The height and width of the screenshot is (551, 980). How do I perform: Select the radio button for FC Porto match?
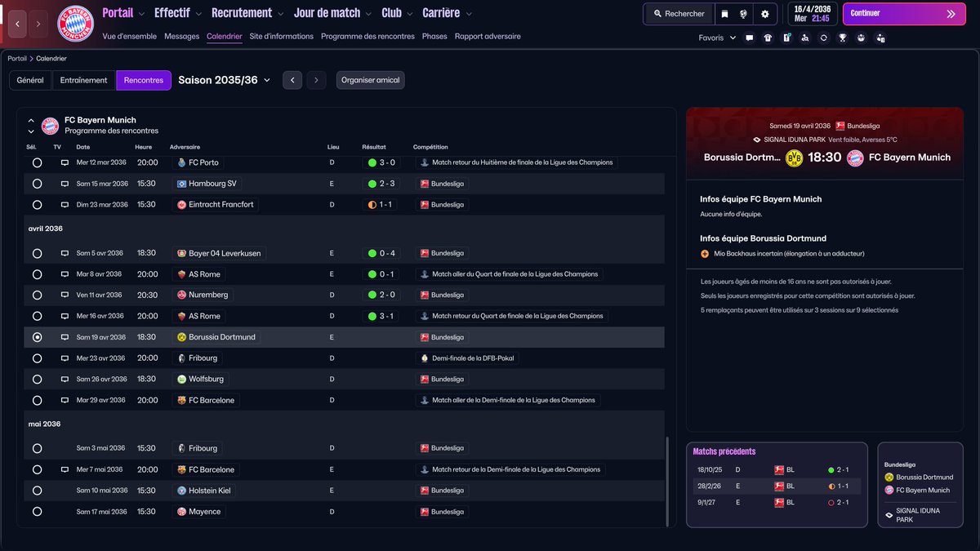tap(37, 162)
